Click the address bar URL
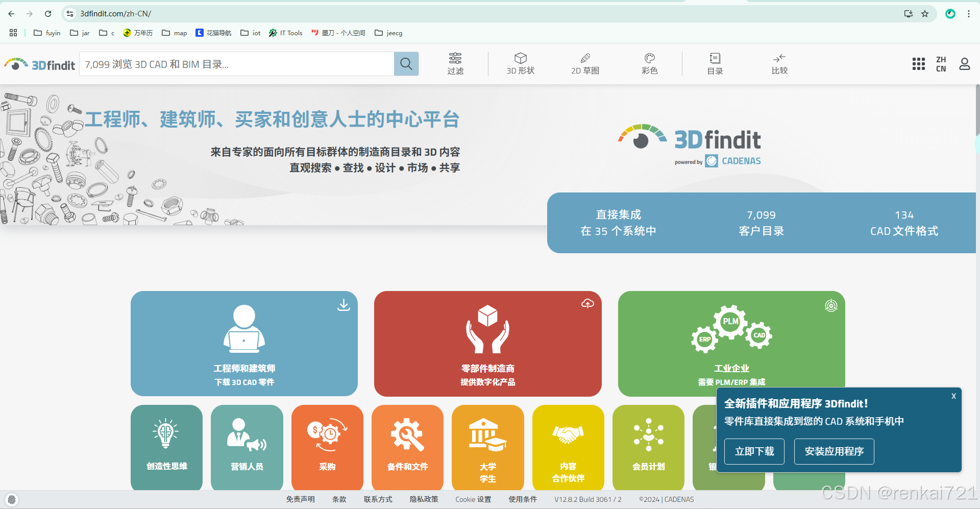 point(115,14)
